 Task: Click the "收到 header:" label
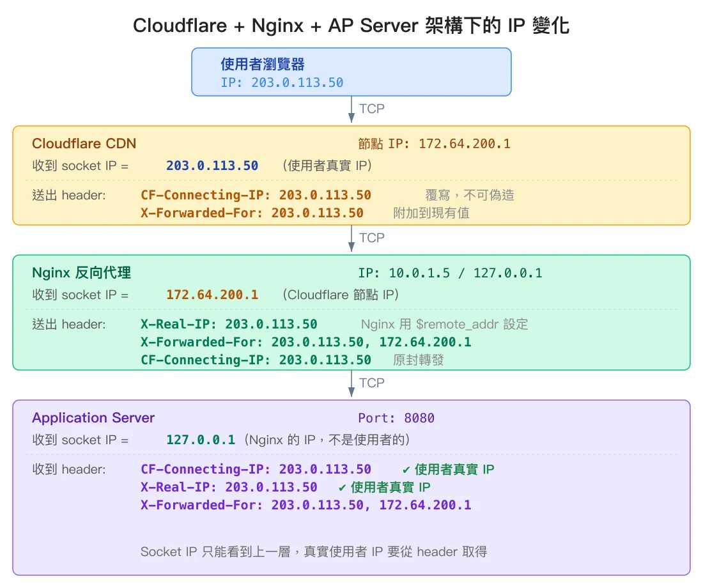(69, 470)
